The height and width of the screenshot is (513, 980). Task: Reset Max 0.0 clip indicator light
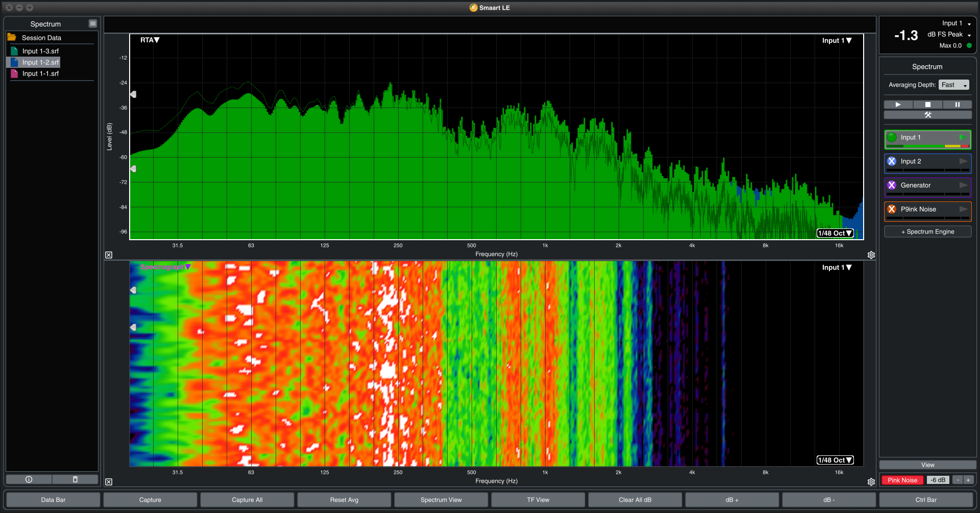coord(969,45)
